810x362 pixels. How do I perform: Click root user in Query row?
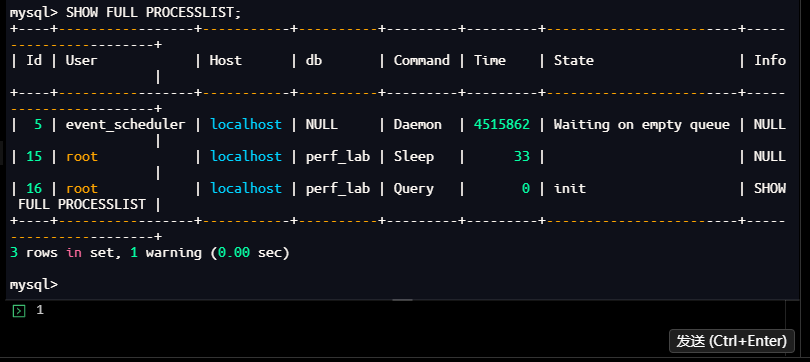click(x=82, y=188)
